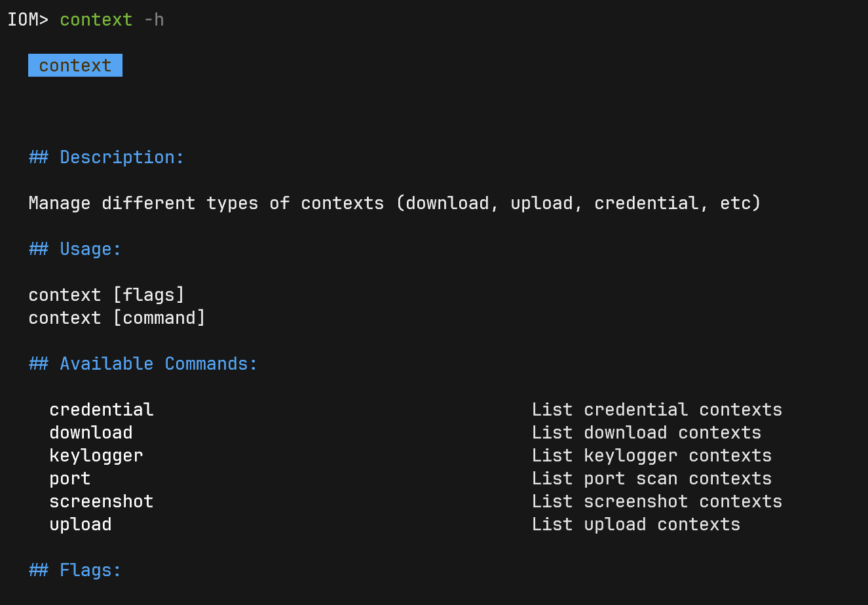Click the 'List credential contexts' description

coord(656,410)
